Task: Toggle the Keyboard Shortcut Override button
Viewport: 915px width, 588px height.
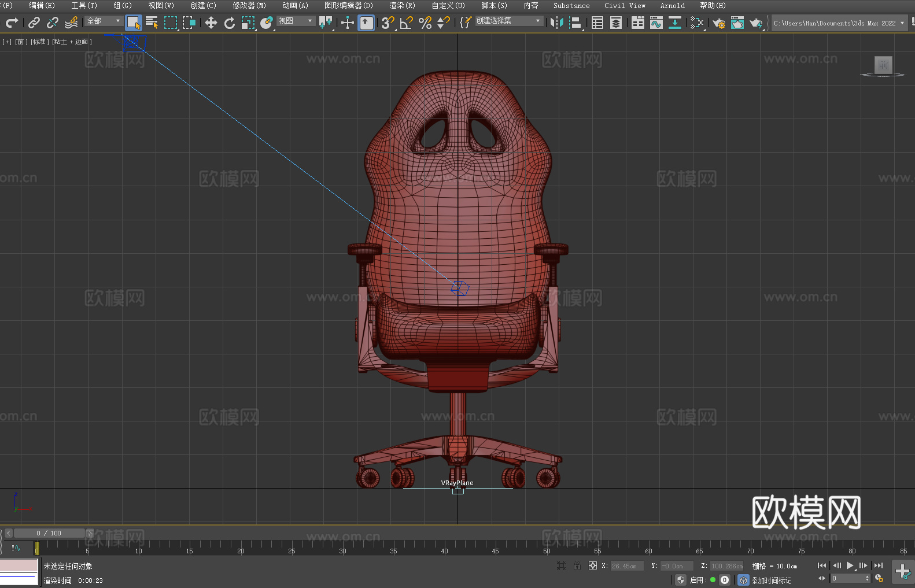Action: tap(366, 23)
